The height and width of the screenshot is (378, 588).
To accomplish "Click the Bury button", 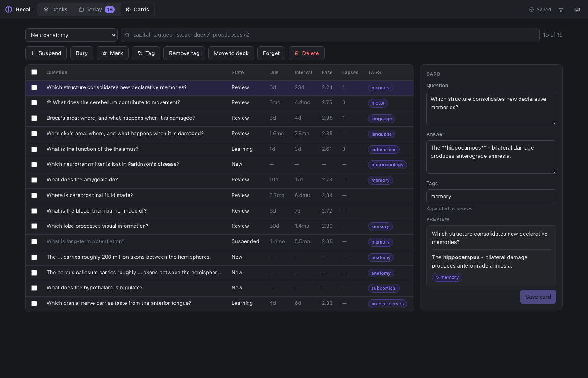I will click(81, 53).
